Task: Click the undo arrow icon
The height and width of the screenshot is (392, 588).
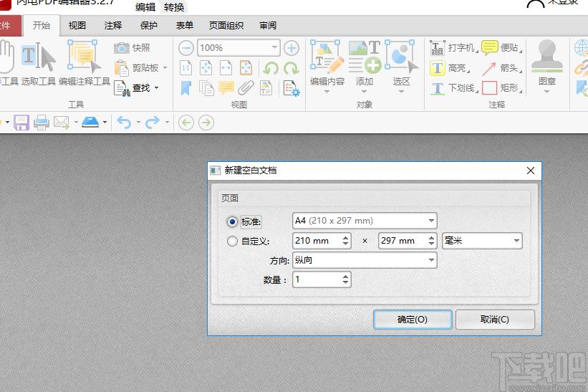Action: (x=124, y=123)
